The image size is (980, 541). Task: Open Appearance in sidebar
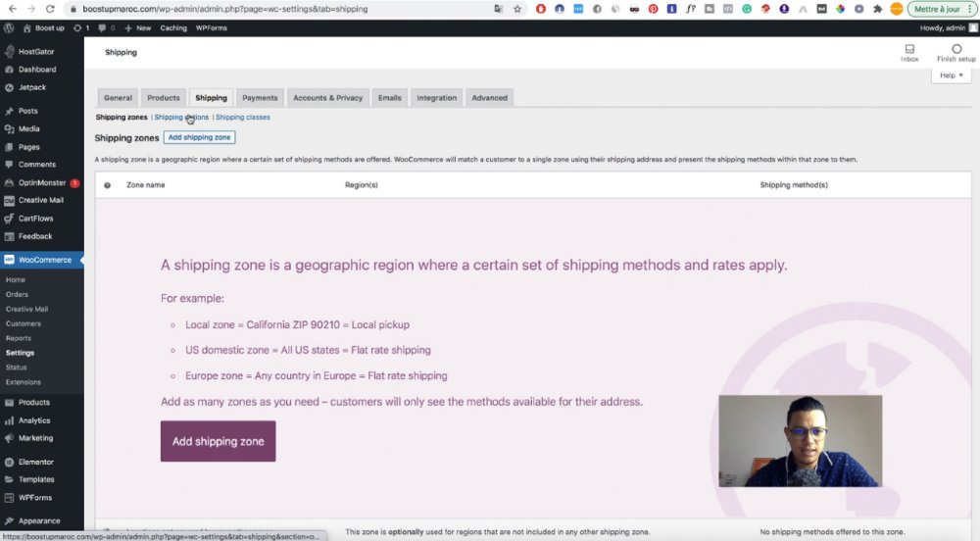click(x=39, y=520)
